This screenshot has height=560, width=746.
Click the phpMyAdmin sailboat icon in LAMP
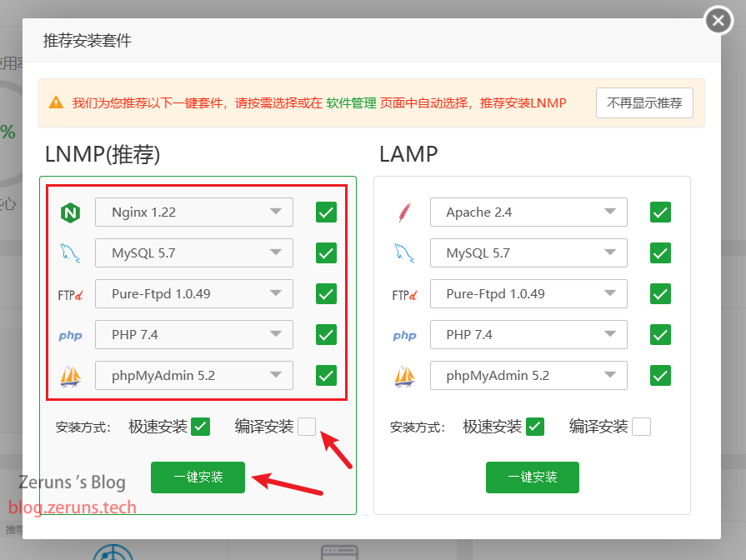tap(405, 376)
